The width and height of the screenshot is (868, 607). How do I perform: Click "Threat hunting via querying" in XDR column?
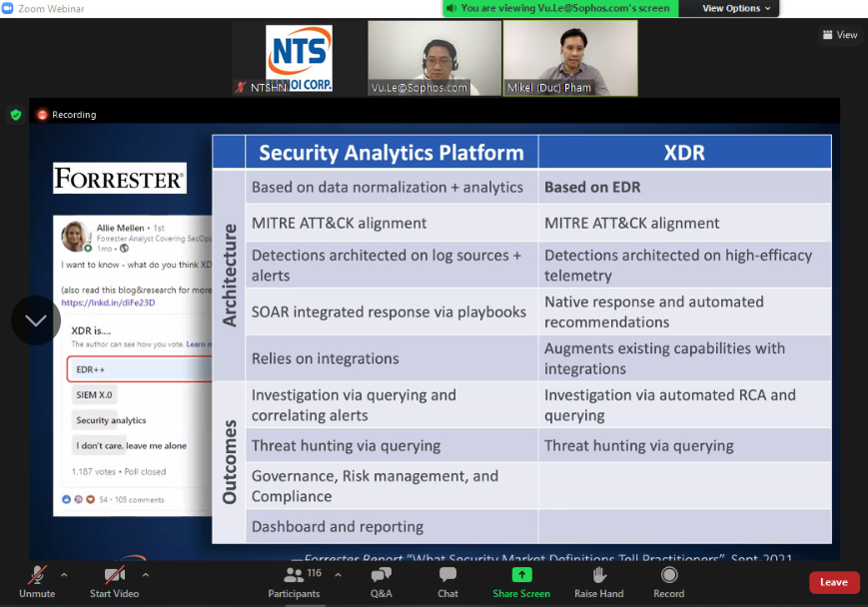(685, 445)
